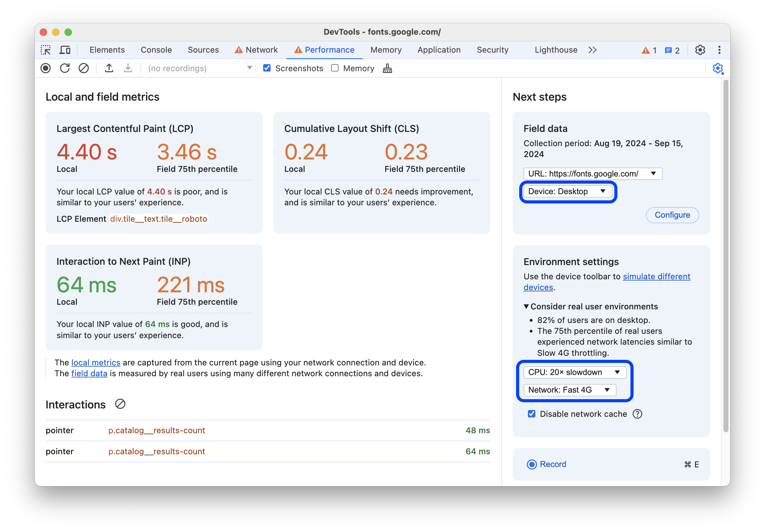
Task: Click the reload/refresh performance icon
Action: tap(65, 68)
